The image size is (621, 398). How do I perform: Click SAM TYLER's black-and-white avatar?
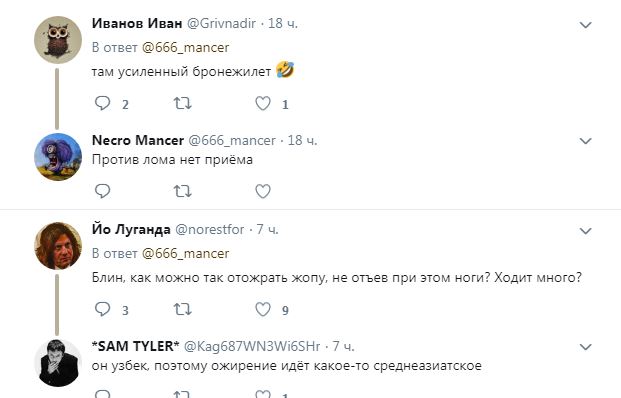pyautogui.click(x=58, y=363)
